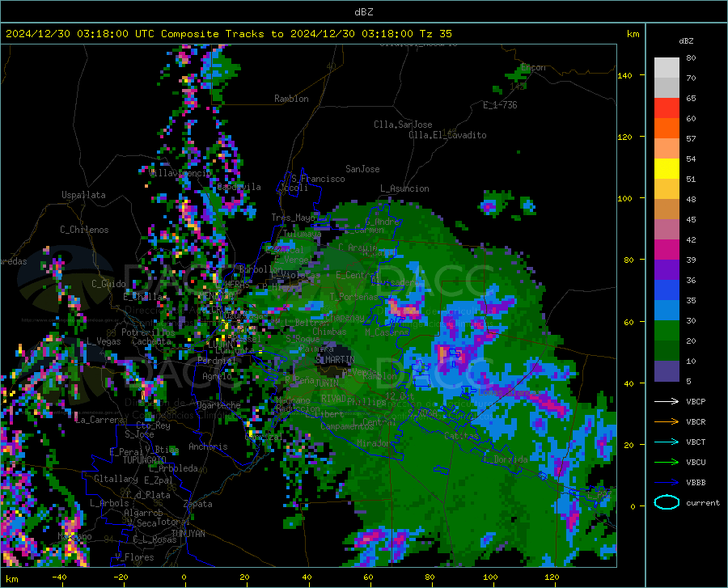Screen dimensions: 728x588
Task: Click the 'L_Vegas' map label
Action: point(104,341)
